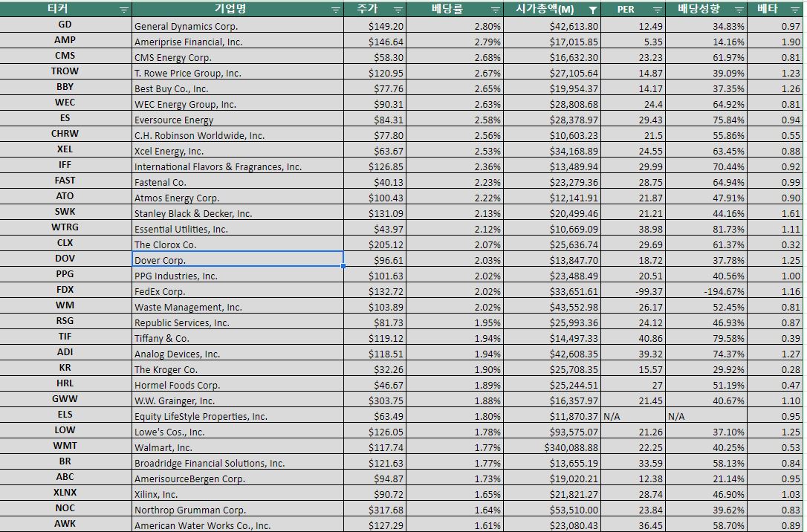The height and width of the screenshot is (532, 807).
Task: Click AmerisourceBergen Corp. cell
Action: tap(238, 478)
